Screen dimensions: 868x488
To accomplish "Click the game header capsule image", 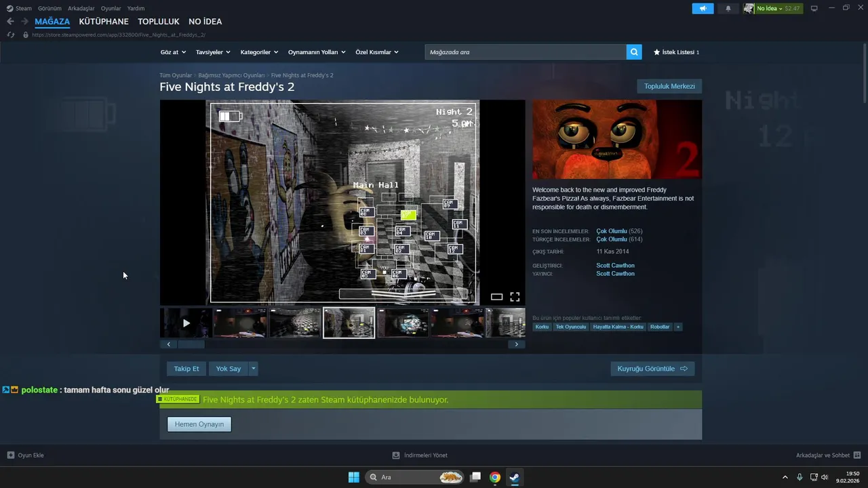I will pyautogui.click(x=617, y=140).
